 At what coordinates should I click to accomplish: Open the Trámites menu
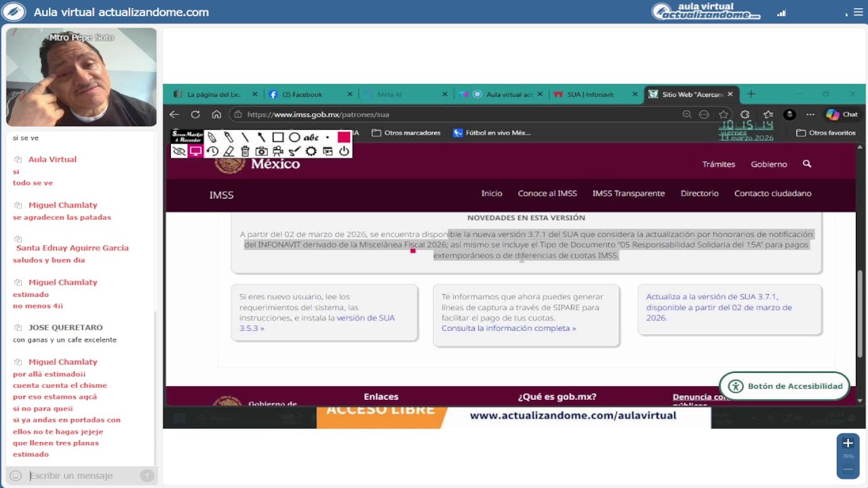719,164
